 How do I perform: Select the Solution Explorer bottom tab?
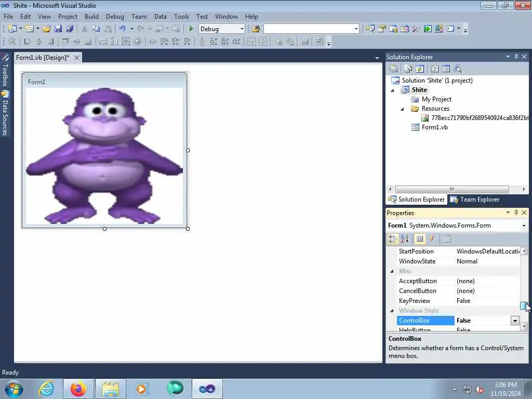coord(417,199)
